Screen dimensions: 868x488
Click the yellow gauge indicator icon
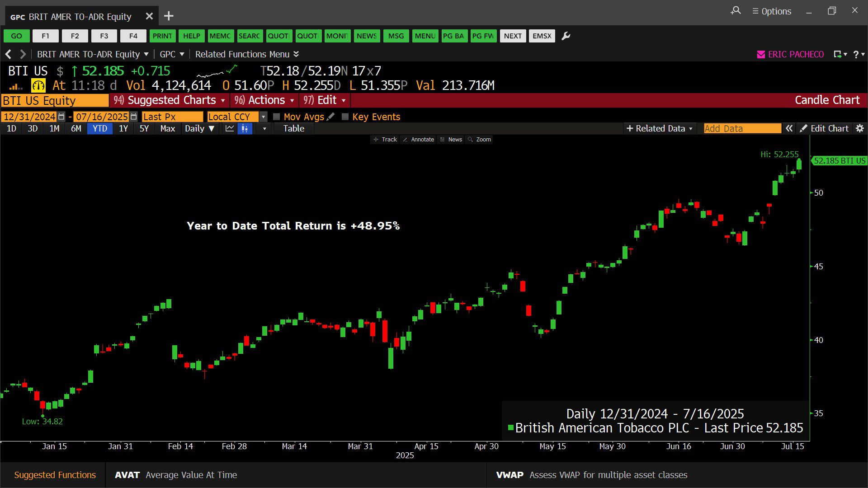tap(38, 85)
